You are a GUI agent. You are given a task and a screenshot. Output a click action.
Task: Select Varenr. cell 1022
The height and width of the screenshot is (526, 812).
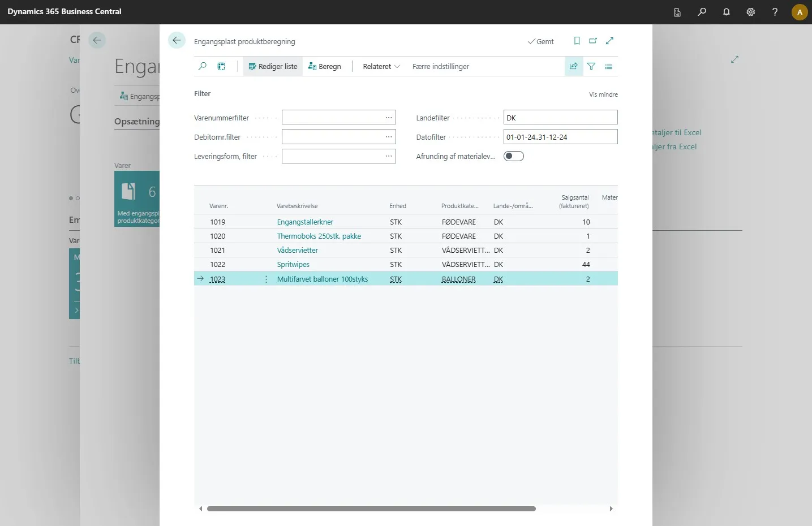tap(218, 264)
